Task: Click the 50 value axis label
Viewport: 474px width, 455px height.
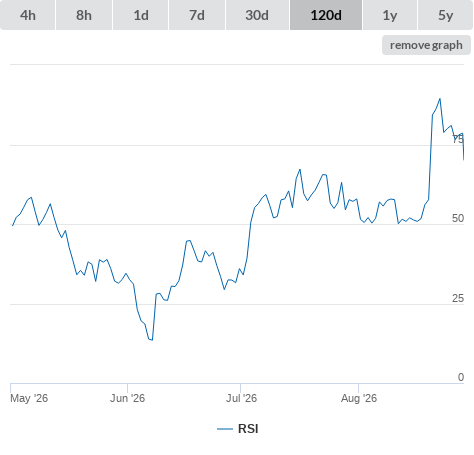Action: coord(458,218)
